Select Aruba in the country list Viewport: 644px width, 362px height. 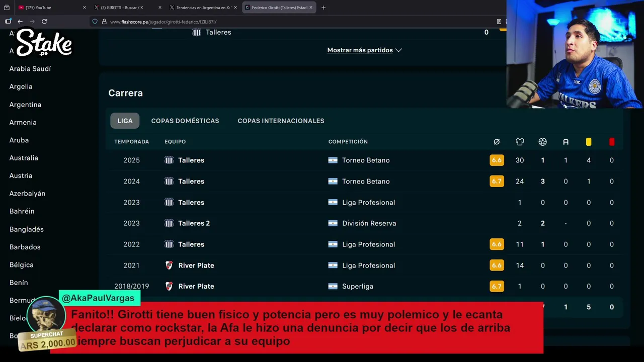(19, 140)
